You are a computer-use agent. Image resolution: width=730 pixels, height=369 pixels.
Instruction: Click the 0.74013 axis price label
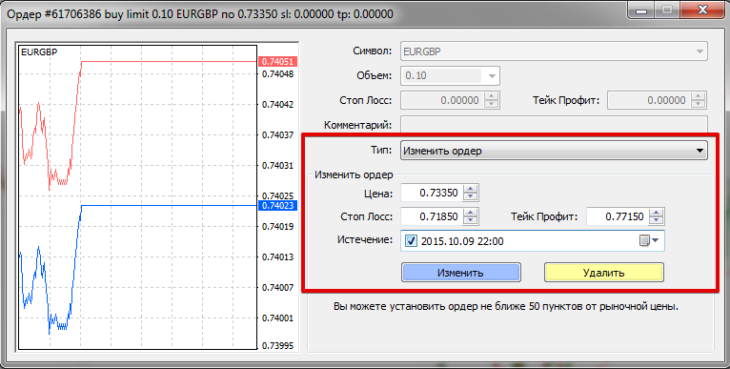[278, 257]
